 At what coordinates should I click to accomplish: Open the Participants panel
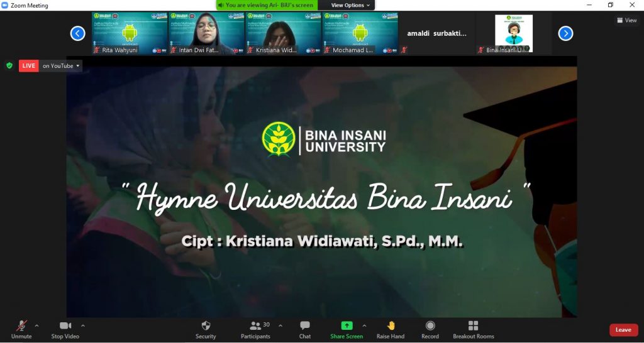pyautogui.click(x=255, y=330)
